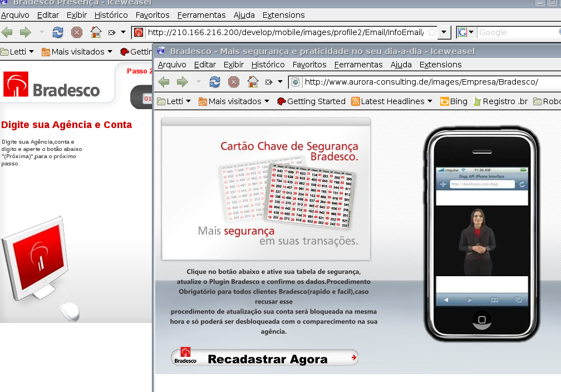Click the iPhone image with the woman
Viewport: 561px width, 392px height.
pyautogui.click(x=481, y=234)
